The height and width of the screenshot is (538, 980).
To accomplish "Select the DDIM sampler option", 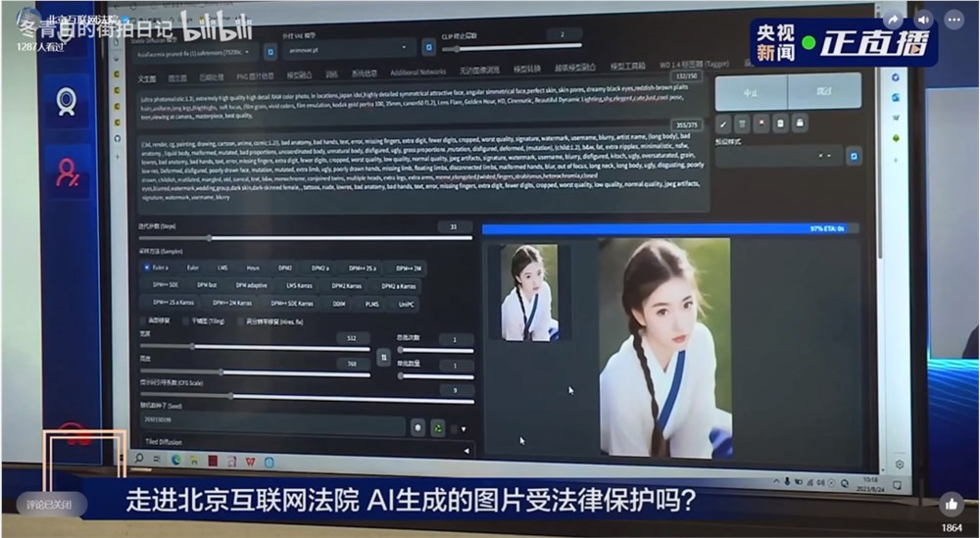I will click(338, 303).
